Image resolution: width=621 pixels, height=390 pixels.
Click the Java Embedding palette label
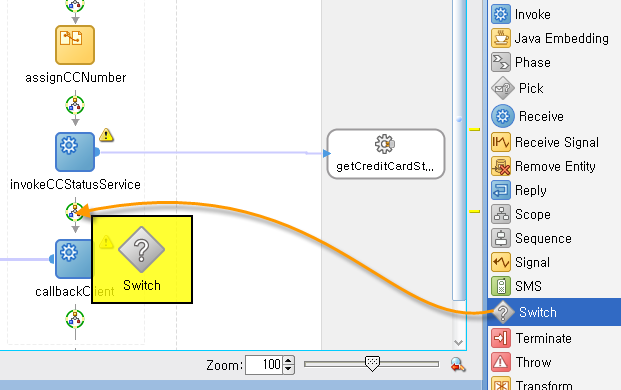coord(562,38)
